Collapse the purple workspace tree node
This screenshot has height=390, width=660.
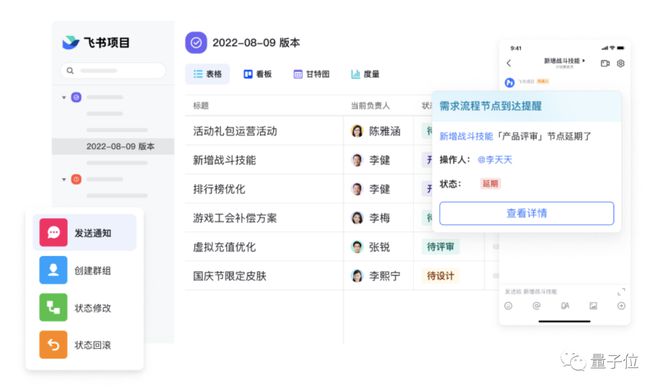pos(64,98)
